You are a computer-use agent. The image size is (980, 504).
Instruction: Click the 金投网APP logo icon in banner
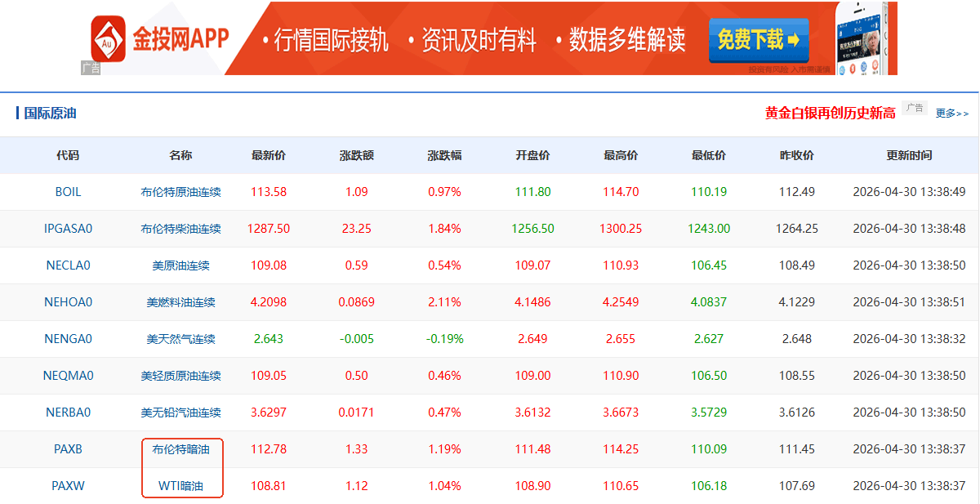(108, 38)
